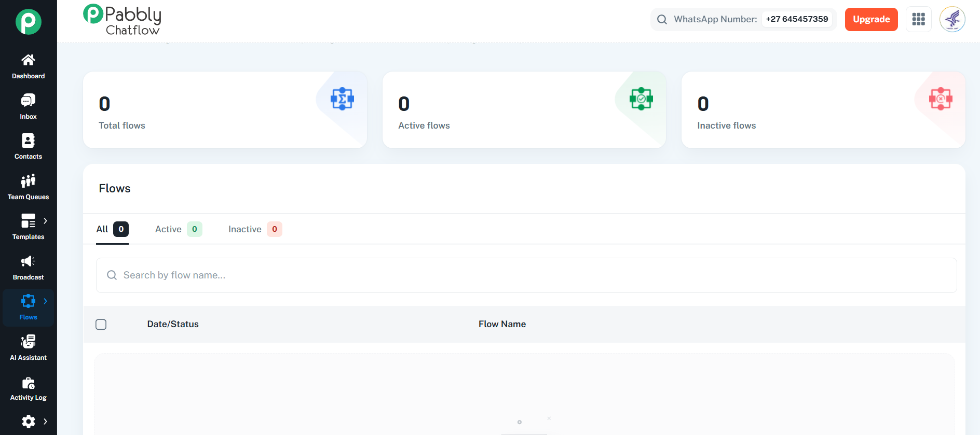Click the orange Upgrade button
The height and width of the screenshot is (435, 980).
click(872, 19)
